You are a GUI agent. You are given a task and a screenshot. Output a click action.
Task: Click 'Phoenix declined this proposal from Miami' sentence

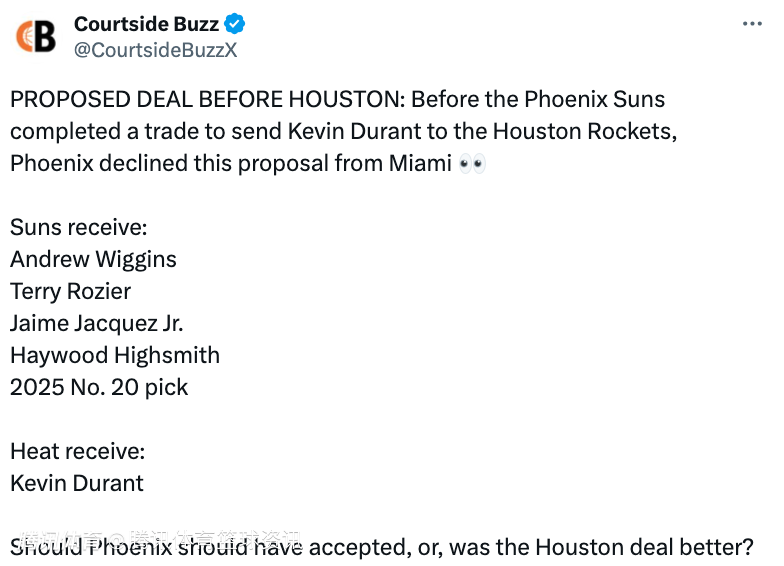(231, 164)
